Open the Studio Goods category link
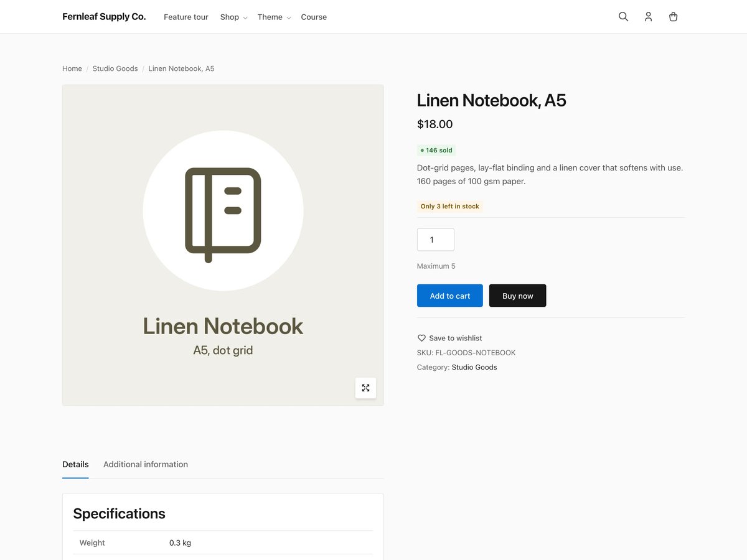 point(474,367)
